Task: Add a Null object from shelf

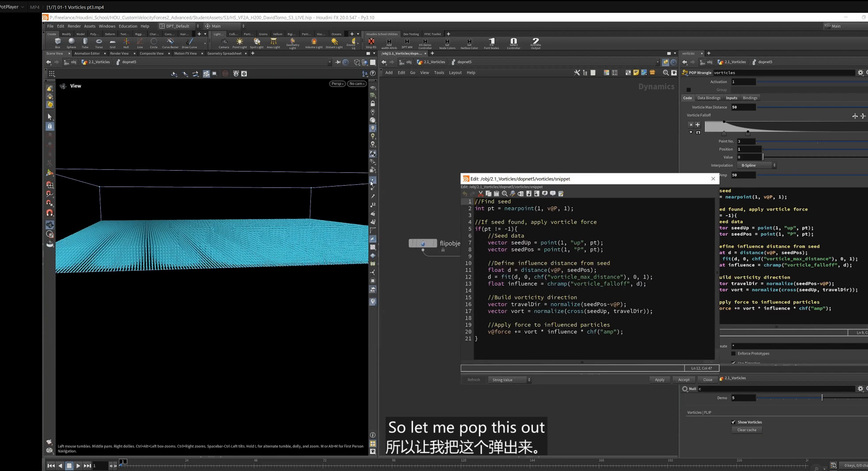Action: tap(126, 43)
